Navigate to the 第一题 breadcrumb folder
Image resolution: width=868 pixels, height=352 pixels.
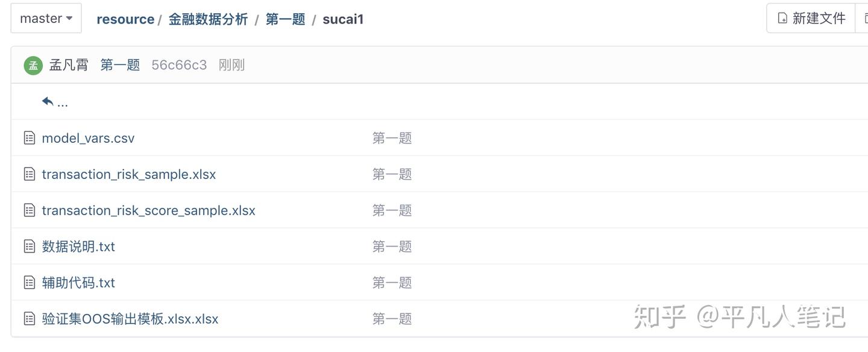285,19
